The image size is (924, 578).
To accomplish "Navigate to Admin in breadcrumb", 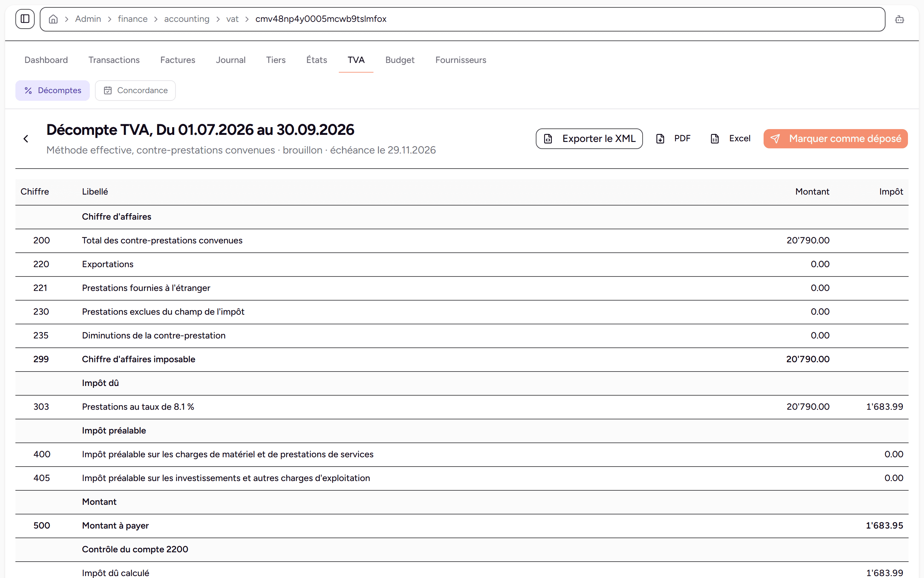I will click(x=88, y=19).
